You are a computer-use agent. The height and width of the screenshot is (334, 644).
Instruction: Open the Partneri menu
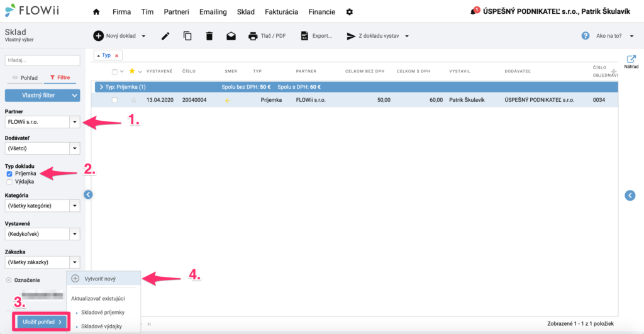pos(176,12)
